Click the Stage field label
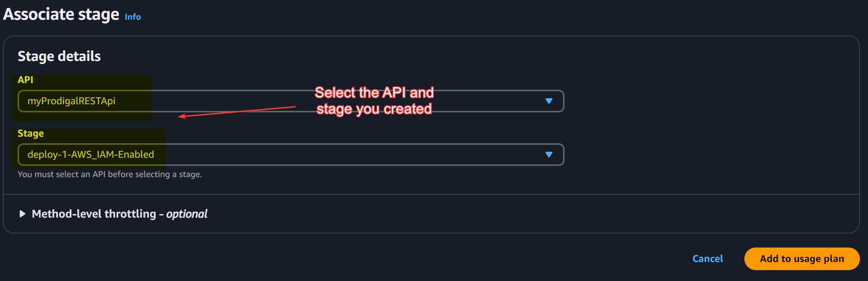 [x=31, y=133]
